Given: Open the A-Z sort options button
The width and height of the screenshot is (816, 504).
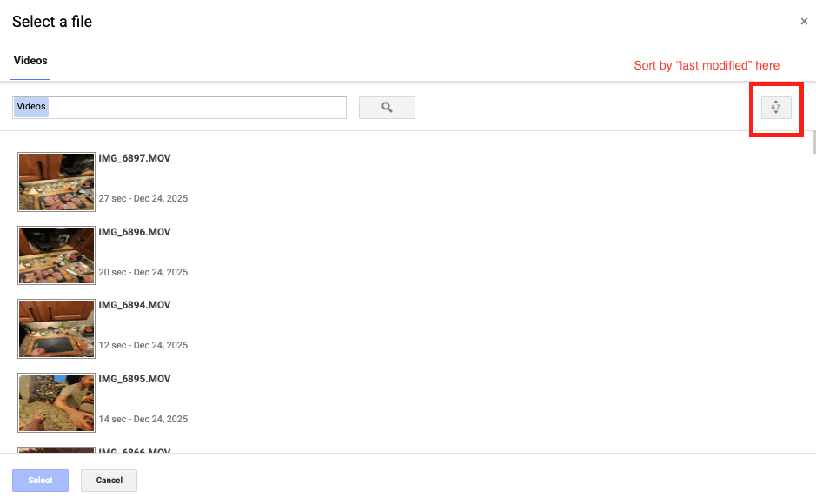Looking at the screenshot, I should [776, 108].
